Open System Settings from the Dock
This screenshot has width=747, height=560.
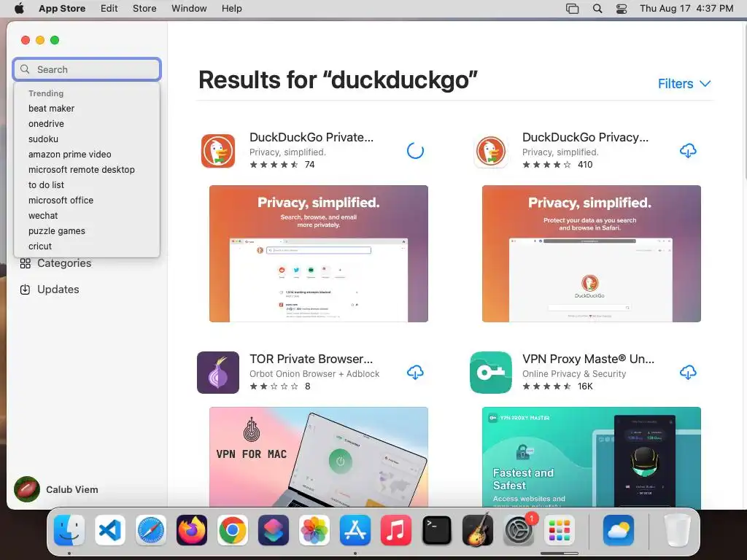[519, 530]
